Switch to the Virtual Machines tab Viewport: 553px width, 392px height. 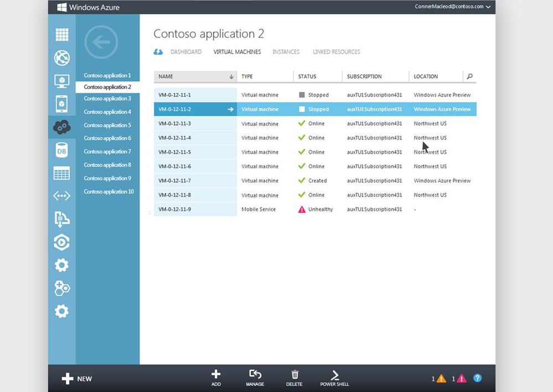coord(237,52)
